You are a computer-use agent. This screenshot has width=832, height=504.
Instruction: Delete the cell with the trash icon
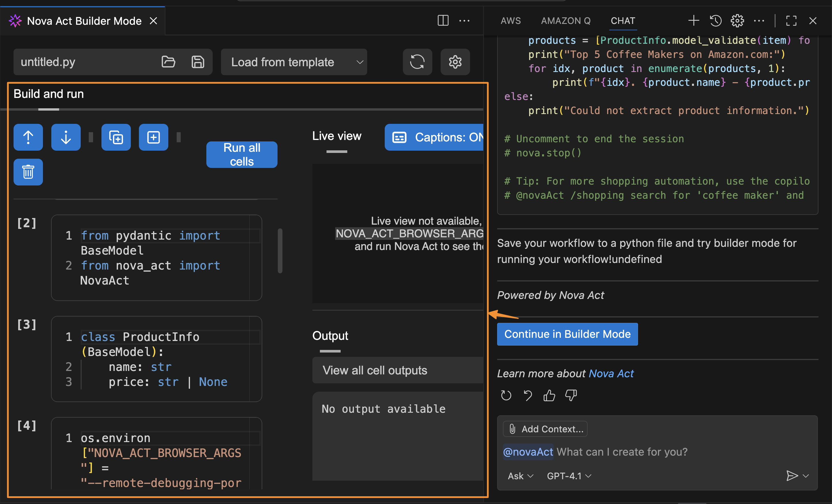click(x=28, y=172)
